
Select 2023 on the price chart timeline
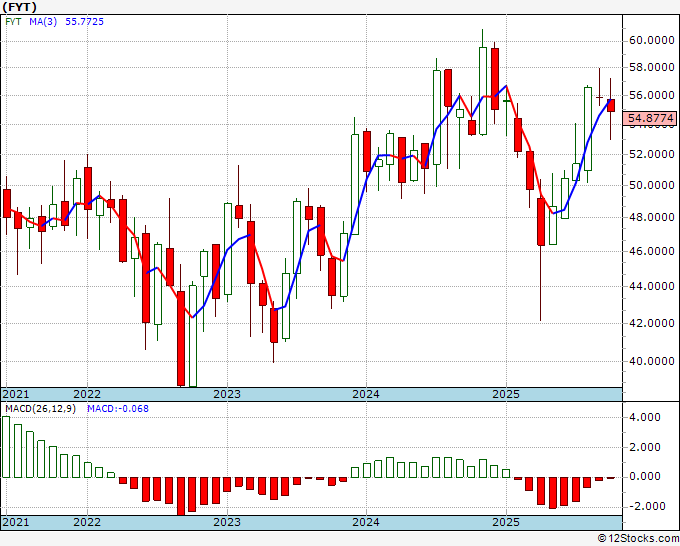227,394
